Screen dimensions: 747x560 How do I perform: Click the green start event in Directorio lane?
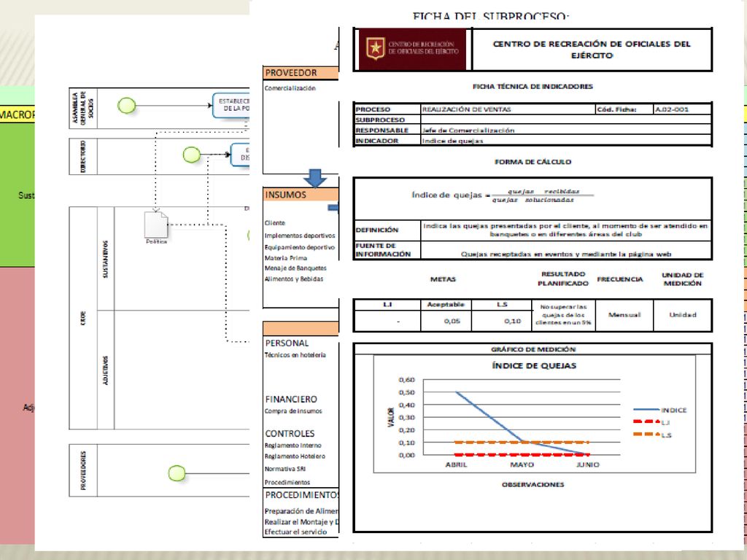(x=192, y=155)
